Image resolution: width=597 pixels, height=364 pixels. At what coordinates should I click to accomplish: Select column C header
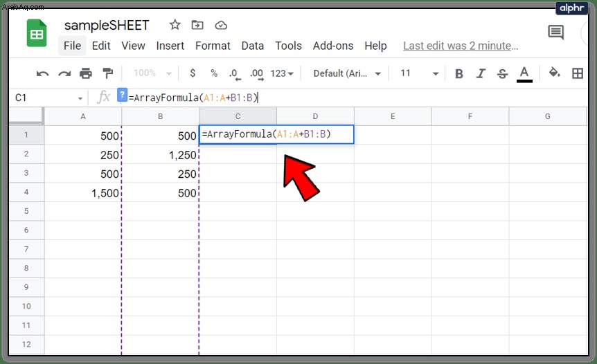tap(238, 116)
